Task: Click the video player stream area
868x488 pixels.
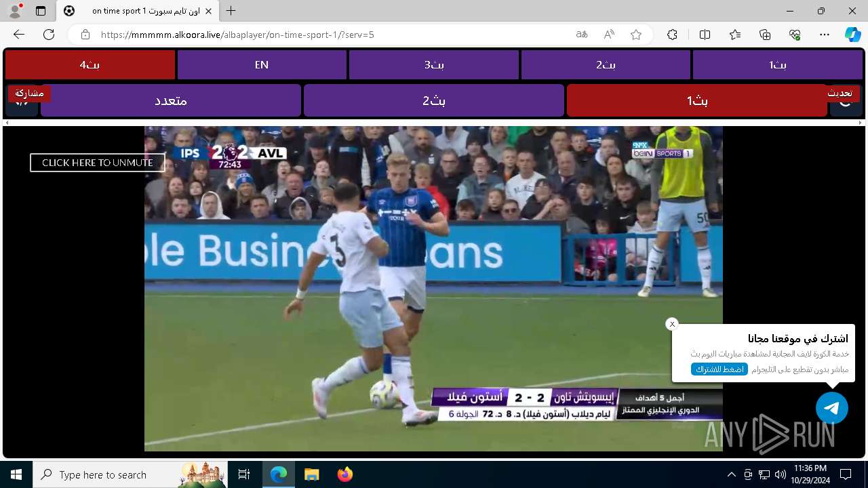Action: (433, 289)
